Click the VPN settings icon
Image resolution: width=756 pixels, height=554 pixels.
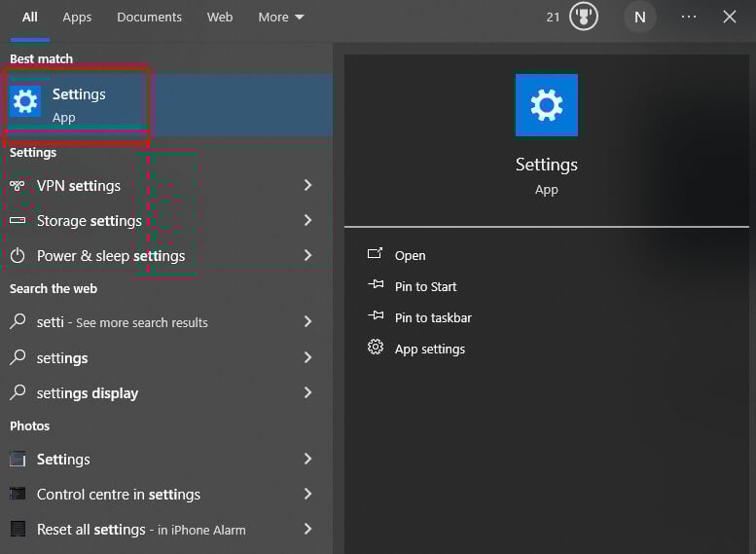[18, 185]
